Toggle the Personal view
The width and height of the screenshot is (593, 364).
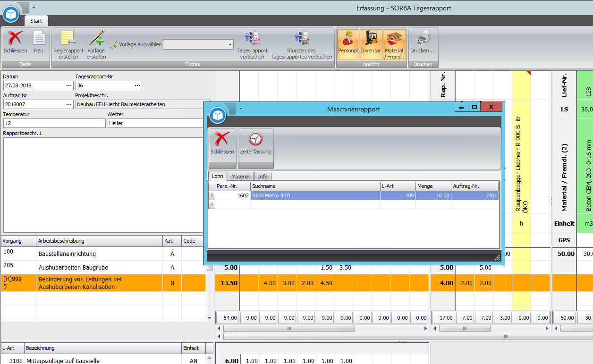pos(348,44)
